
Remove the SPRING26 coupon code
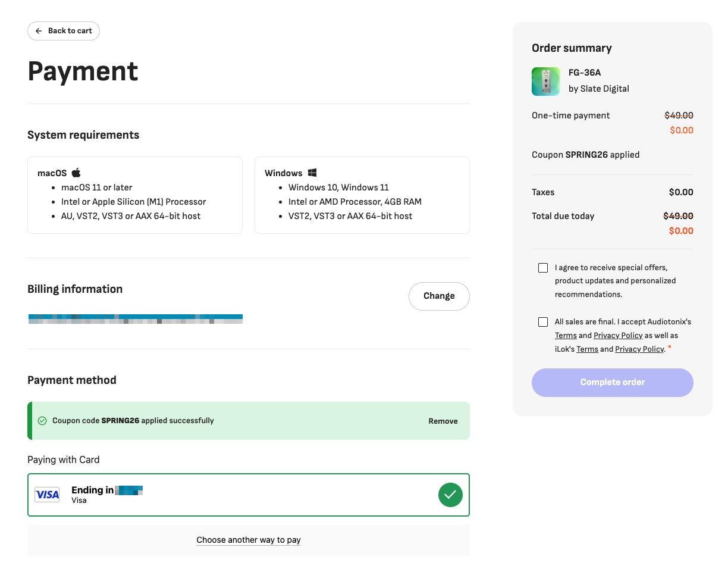pos(443,421)
